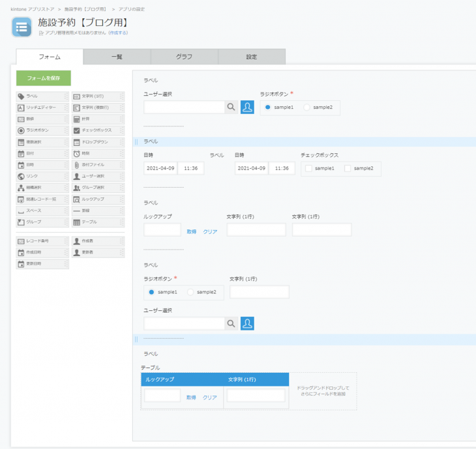Image resolution: width=476 pixels, height=449 pixels.
Task: Click the table's drag-and-drop field area
Action: [323, 391]
